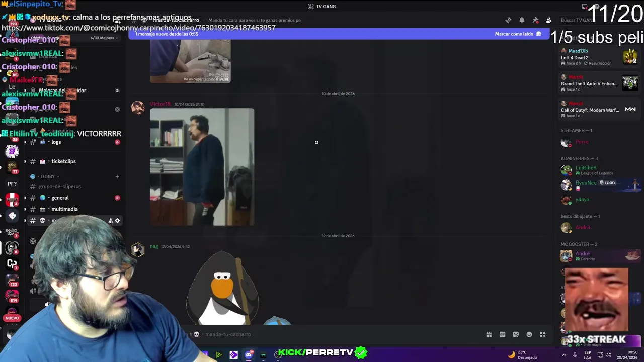This screenshot has width=644, height=362.
Task: Click the new message banner text
Action: pyautogui.click(x=167, y=34)
